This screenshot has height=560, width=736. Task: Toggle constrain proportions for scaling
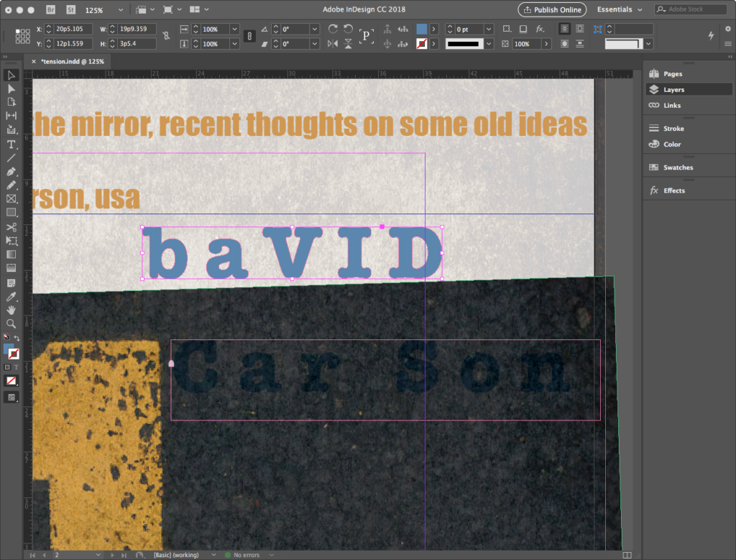(249, 36)
